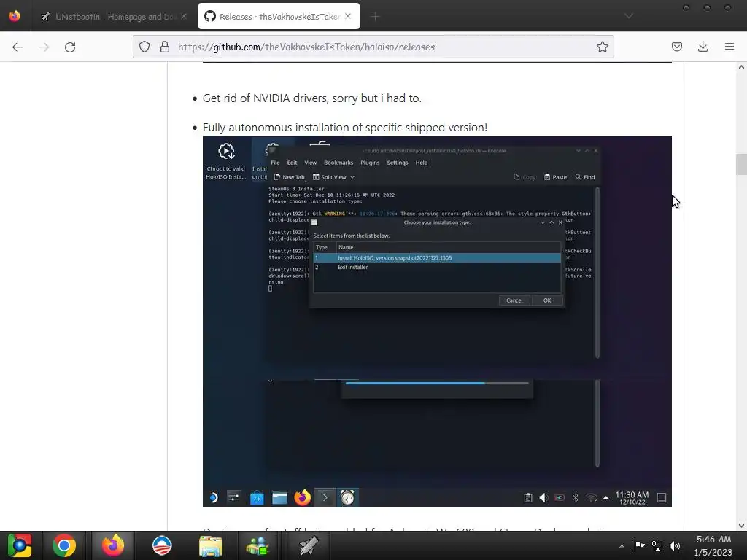Click the Firefox logo in title bar
Viewport: 747px width, 560px height.
[x=15, y=16]
